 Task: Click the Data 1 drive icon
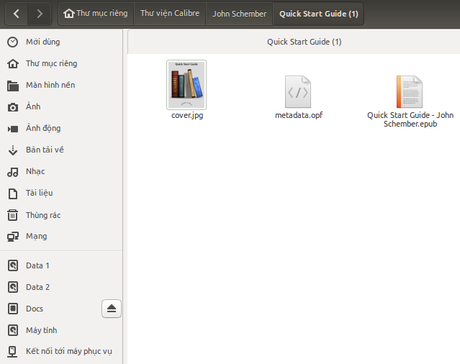click(13, 266)
